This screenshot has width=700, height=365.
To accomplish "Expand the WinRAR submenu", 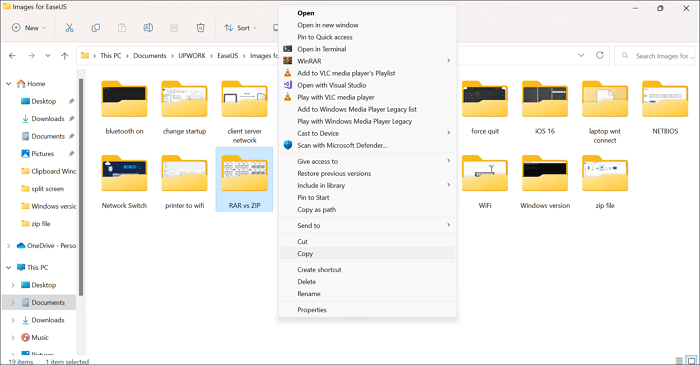I will (367, 61).
